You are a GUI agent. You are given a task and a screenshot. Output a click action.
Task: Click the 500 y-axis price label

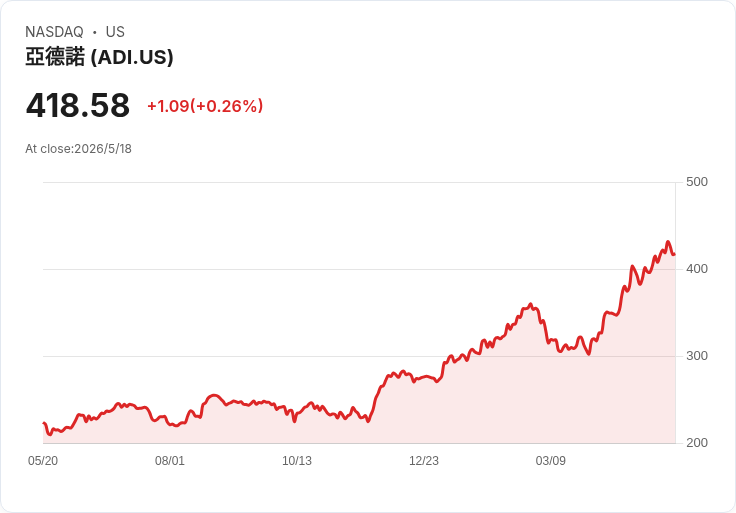pos(697,182)
